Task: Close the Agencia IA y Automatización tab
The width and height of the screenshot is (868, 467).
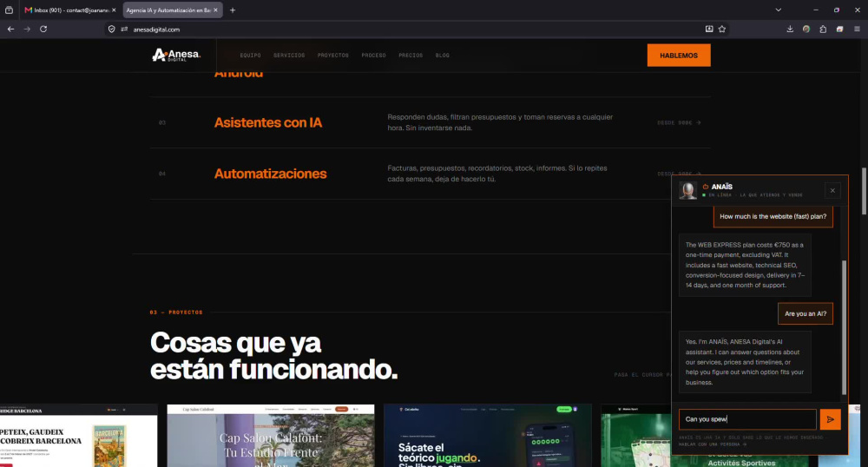Action: click(216, 10)
